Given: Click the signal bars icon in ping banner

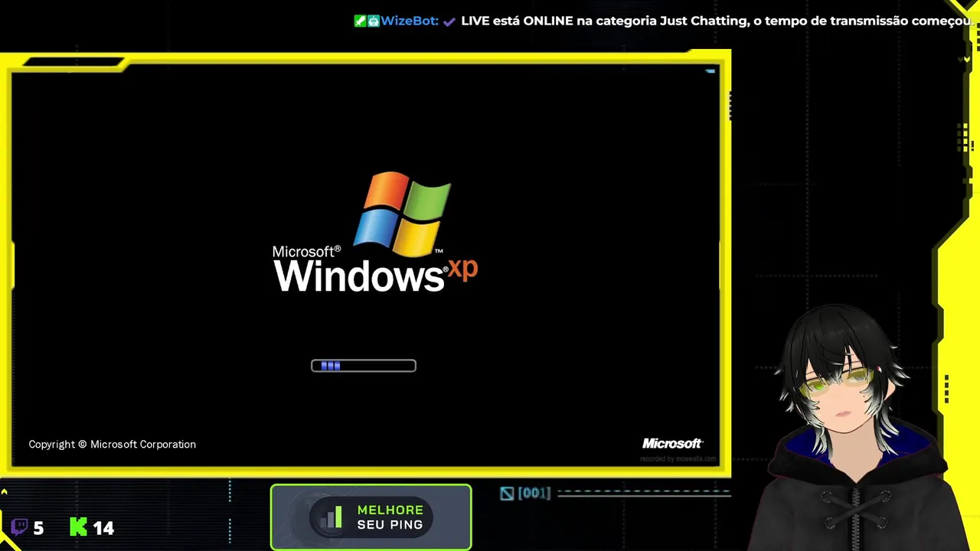Looking at the screenshot, I should point(332,518).
